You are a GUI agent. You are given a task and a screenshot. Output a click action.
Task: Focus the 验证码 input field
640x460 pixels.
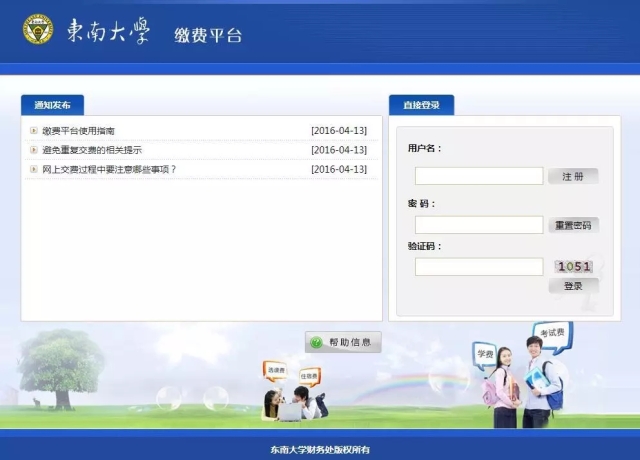point(478,267)
